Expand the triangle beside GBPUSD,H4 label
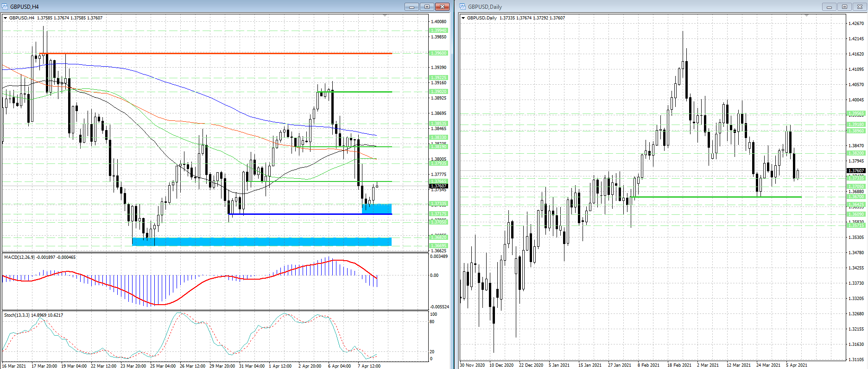 [x=6, y=18]
